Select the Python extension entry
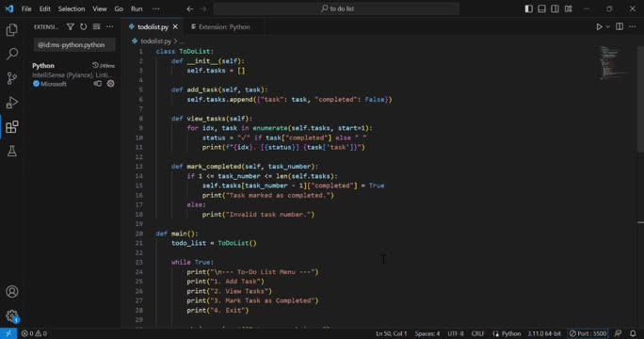 tap(73, 74)
